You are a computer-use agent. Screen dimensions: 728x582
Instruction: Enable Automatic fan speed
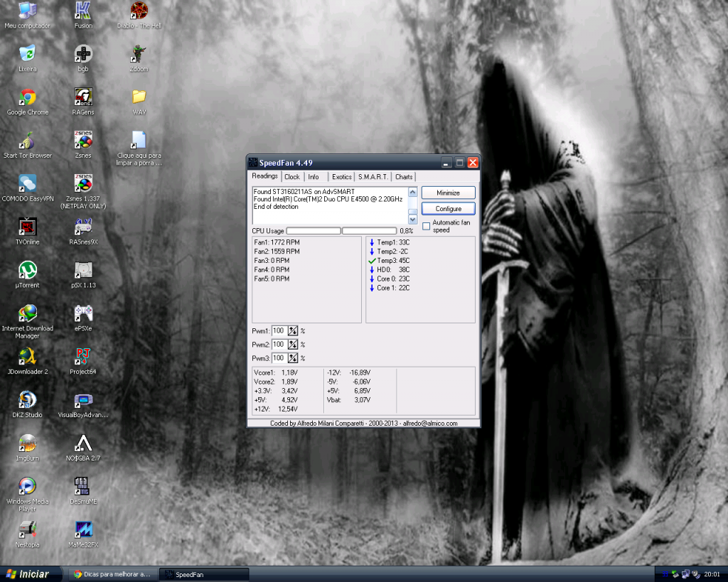pos(424,225)
